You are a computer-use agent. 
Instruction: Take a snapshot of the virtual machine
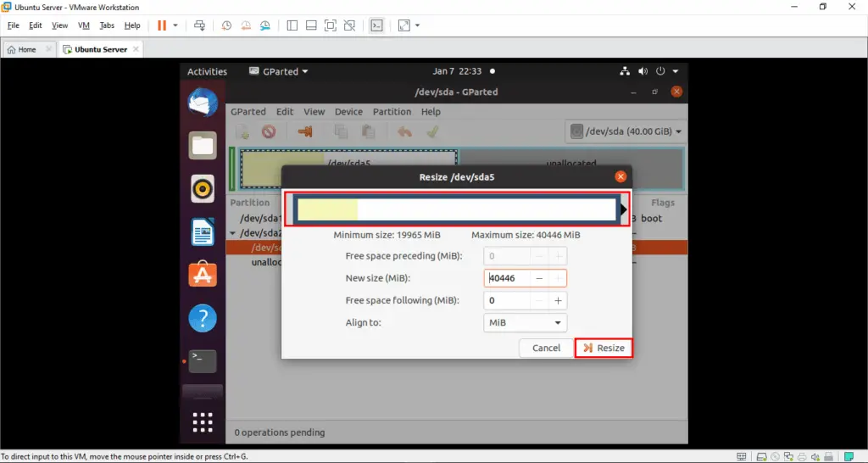pos(226,25)
